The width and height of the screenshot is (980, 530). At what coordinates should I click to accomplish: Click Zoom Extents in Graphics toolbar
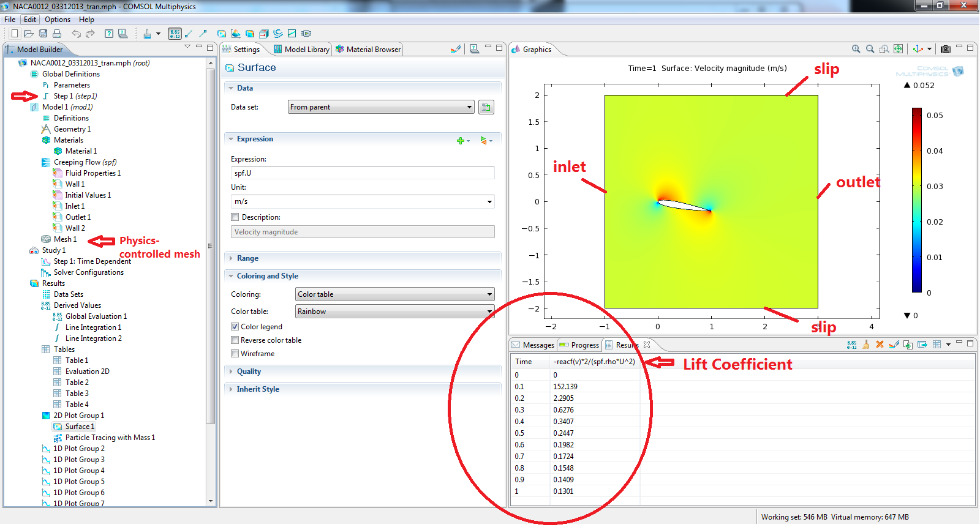898,49
